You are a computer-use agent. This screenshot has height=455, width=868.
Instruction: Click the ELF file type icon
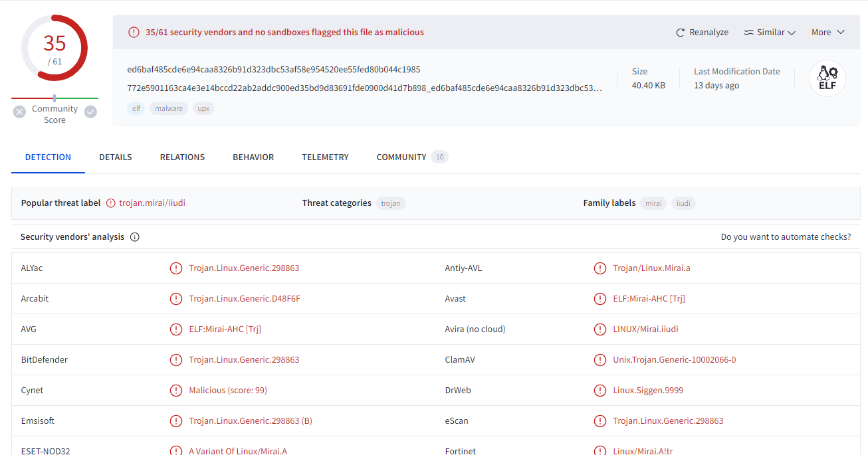(827, 78)
